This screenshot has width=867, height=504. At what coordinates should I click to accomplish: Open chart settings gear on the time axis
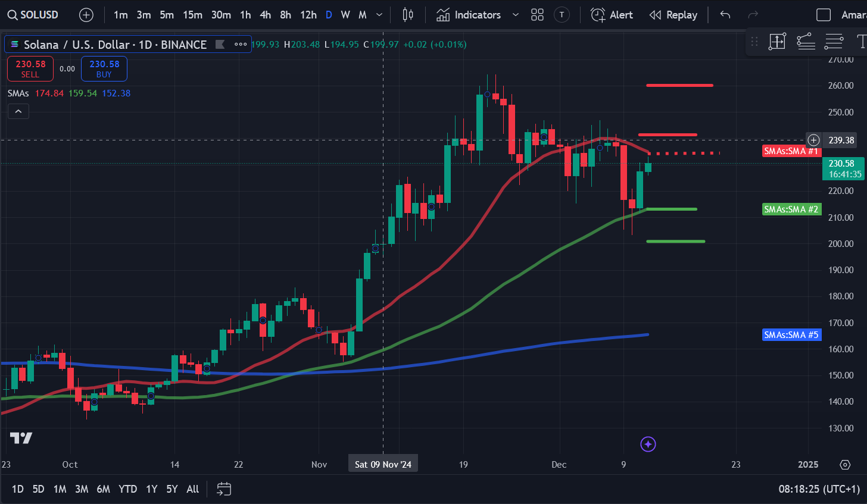click(845, 465)
